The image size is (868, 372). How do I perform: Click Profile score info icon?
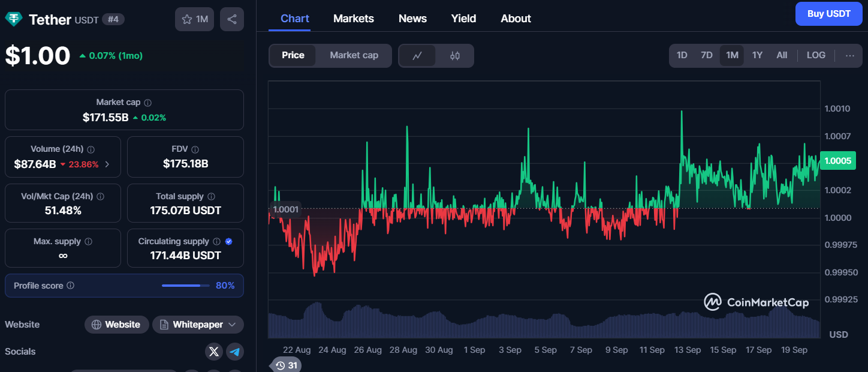pos(71,286)
